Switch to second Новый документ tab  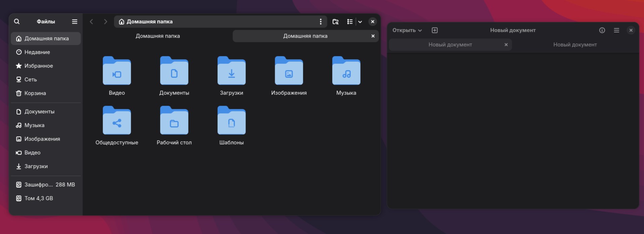pyautogui.click(x=575, y=45)
